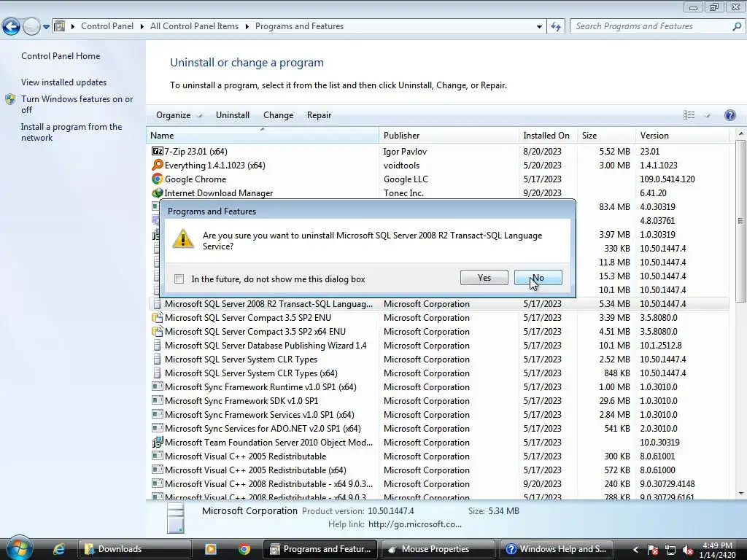Click the Database Publishing Wizard 1.4 icon

158,345
